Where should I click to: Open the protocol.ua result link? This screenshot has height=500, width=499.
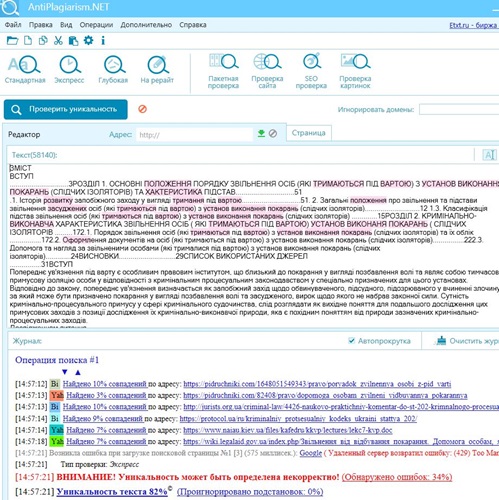coord(298,419)
